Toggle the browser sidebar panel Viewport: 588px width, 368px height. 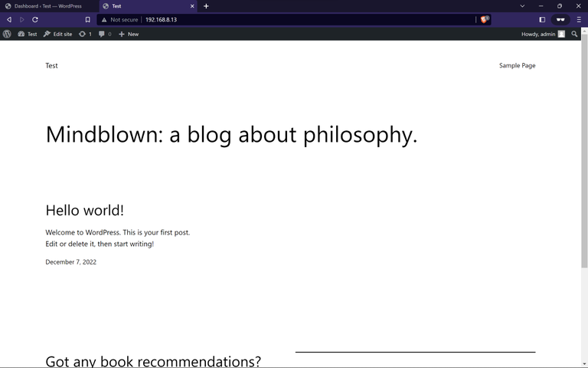click(542, 19)
